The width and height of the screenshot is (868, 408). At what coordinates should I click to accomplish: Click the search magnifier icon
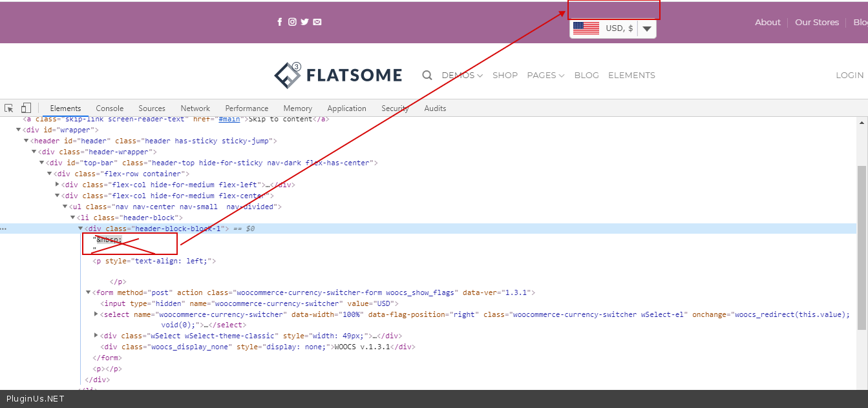coord(427,76)
